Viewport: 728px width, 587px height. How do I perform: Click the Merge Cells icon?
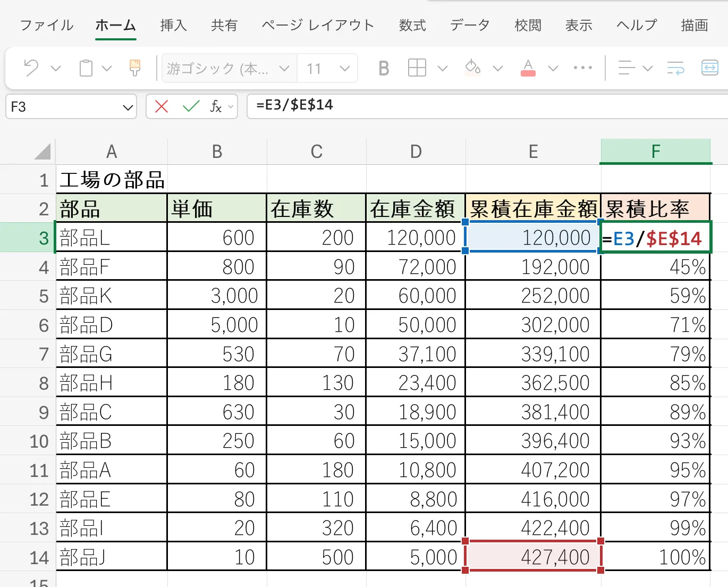pos(709,68)
